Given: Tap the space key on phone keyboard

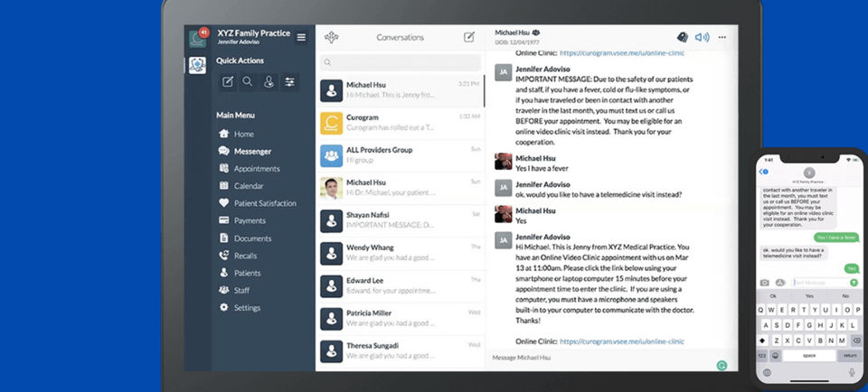Looking at the screenshot, I should coord(808,355).
